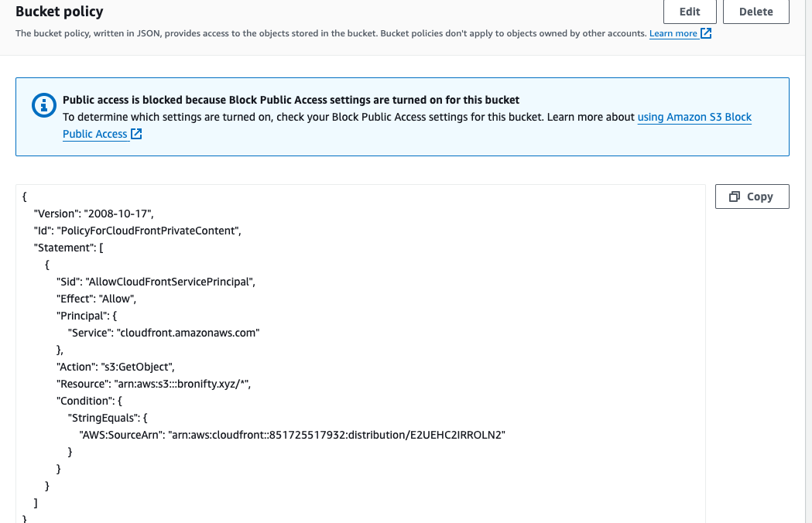Screen dimensions: 812x523
Task: Open the using Amazon S3 Block link
Action: (694, 117)
